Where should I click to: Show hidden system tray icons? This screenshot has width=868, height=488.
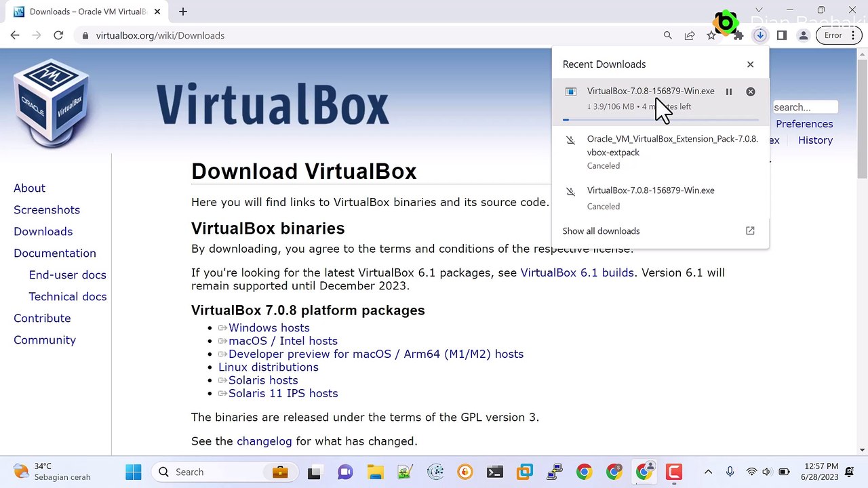708,472
